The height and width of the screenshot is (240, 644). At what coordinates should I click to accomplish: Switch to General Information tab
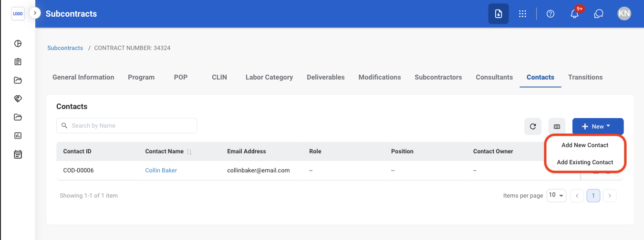pyautogui.click(x=83, y=77)
